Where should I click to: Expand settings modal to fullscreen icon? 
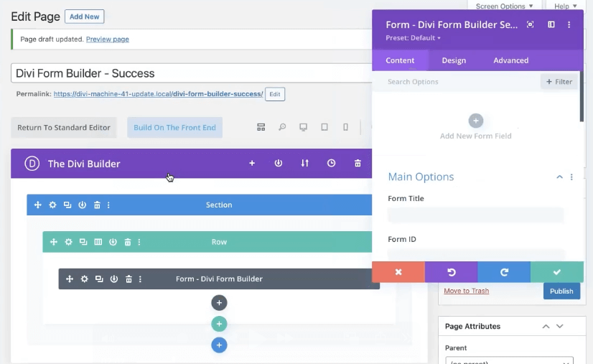(531, 24)
